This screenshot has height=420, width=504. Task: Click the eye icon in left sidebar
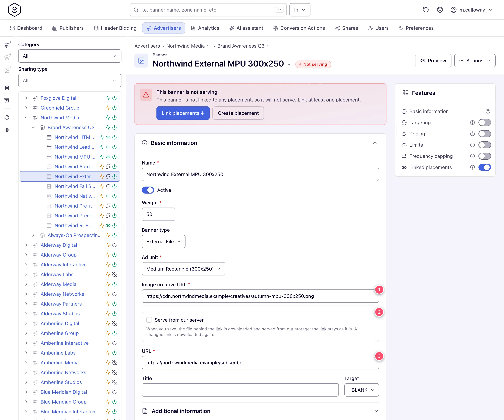7,130
